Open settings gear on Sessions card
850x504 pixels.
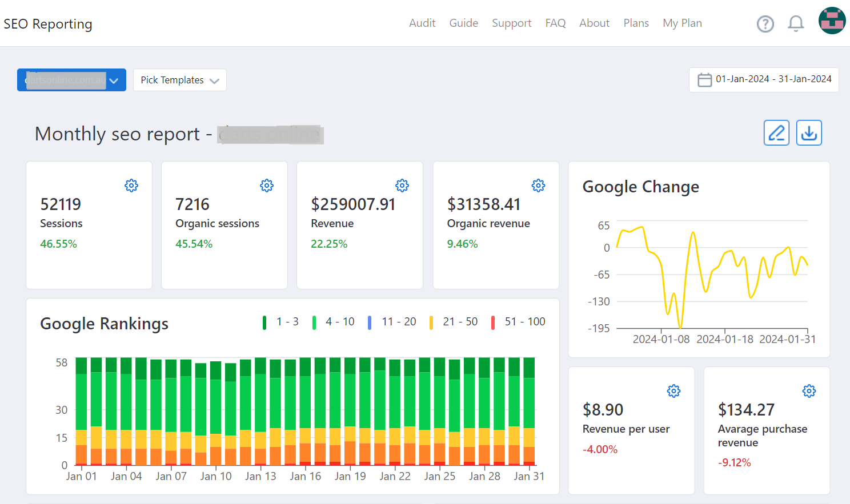tap(131, 186)
